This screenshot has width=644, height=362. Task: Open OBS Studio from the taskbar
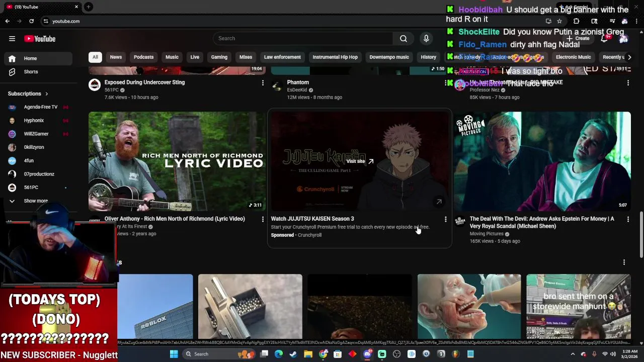[x=396, y=354]
